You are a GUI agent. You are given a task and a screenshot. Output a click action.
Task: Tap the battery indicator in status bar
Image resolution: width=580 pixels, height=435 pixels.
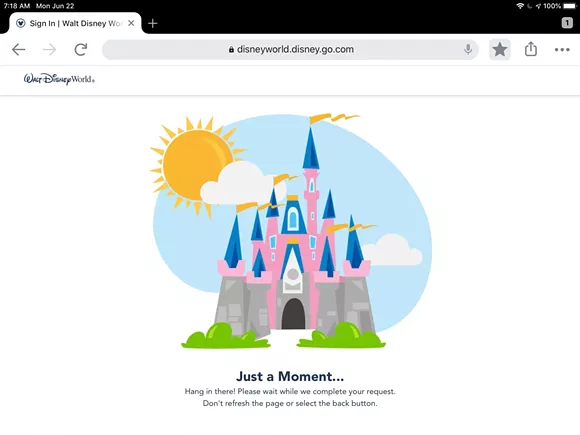coord(570,6)
